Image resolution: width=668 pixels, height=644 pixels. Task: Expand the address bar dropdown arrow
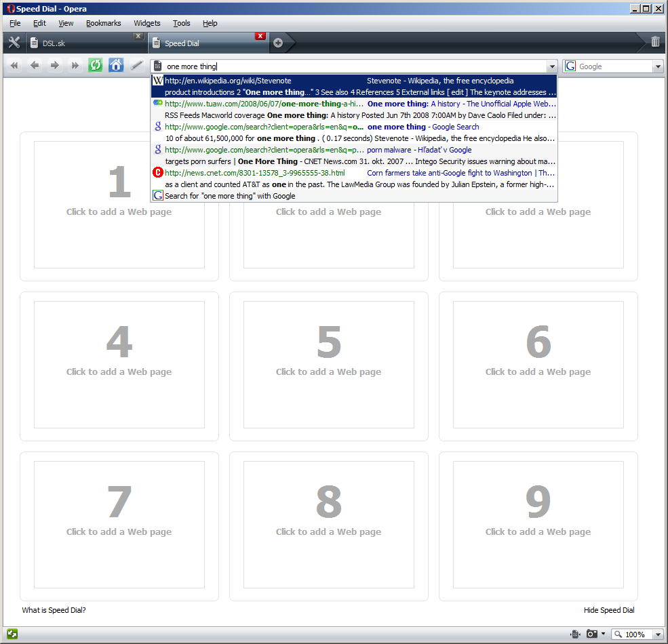click(552, 66)
